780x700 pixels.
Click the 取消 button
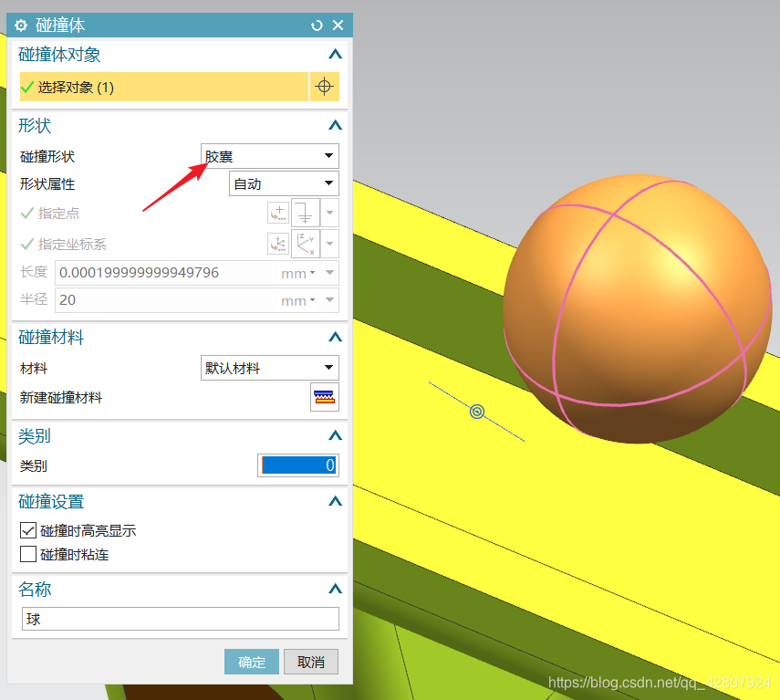pos(310,663)
